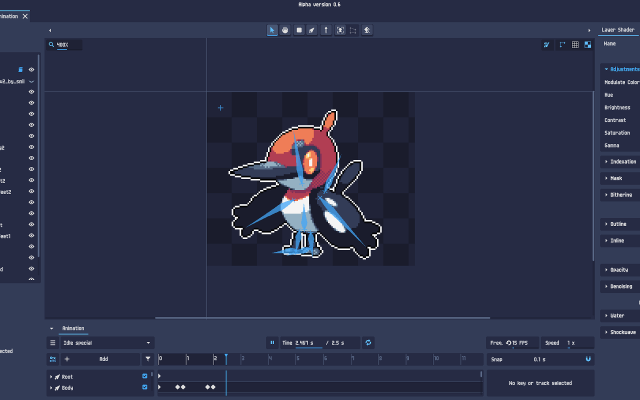This screenshot has width=640, height=400.
Task: Click the last icon in the top toolbar
Action: (x=367, y=30)
